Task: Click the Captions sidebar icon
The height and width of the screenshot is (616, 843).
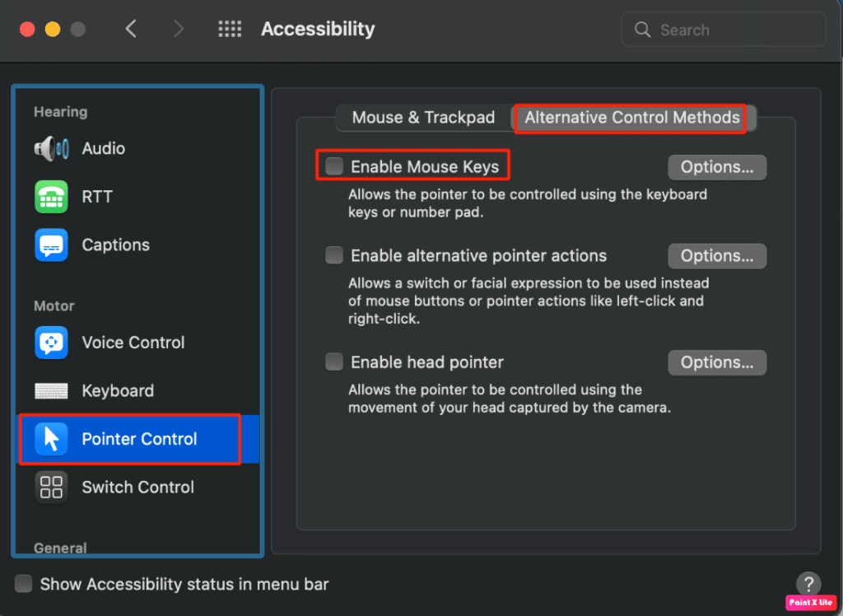Action: [51, 245]
